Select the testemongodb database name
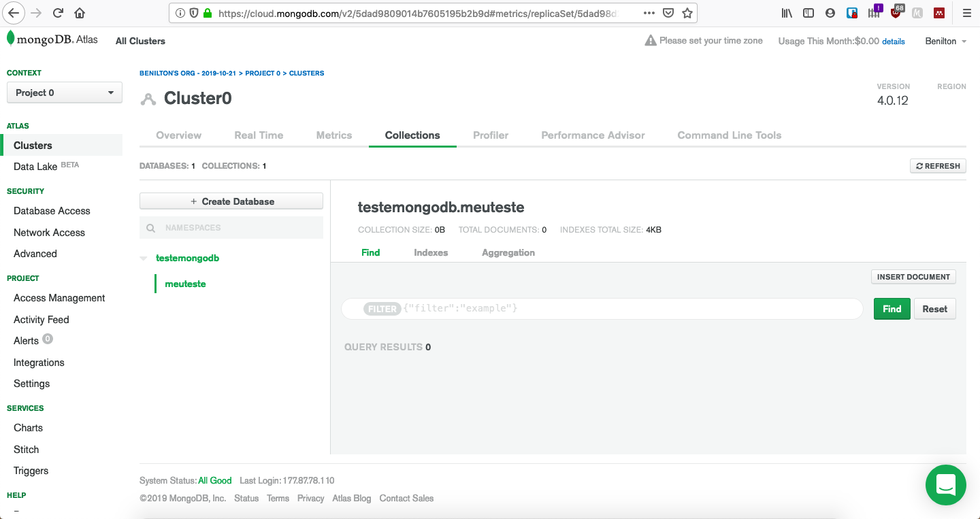 (x=188, y=258)
